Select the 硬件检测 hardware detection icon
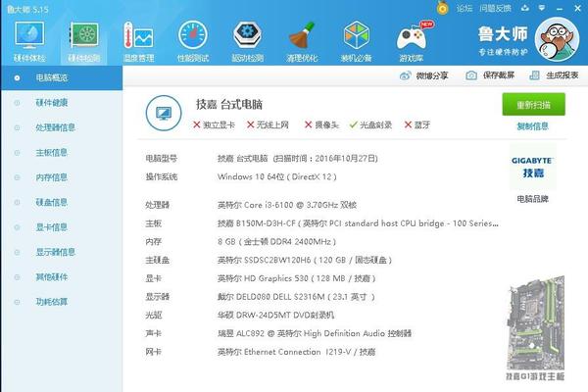 tap(83, 41)
